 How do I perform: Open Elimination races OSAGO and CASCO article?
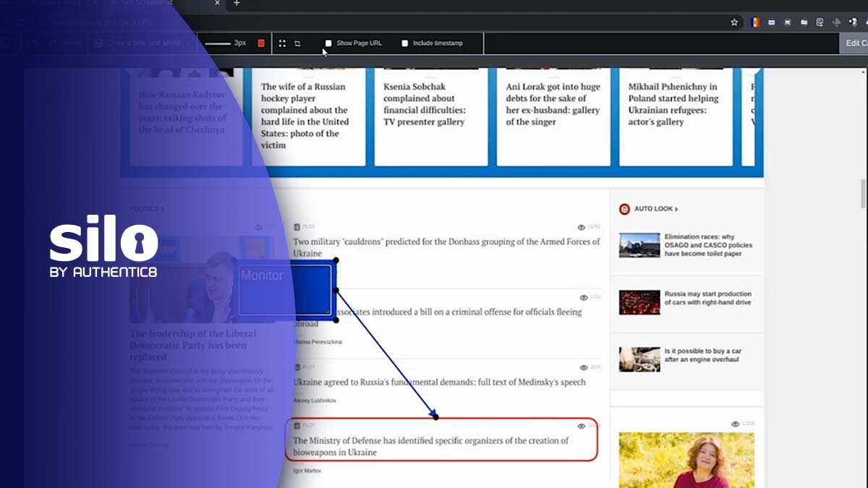[x=708, y=245]
